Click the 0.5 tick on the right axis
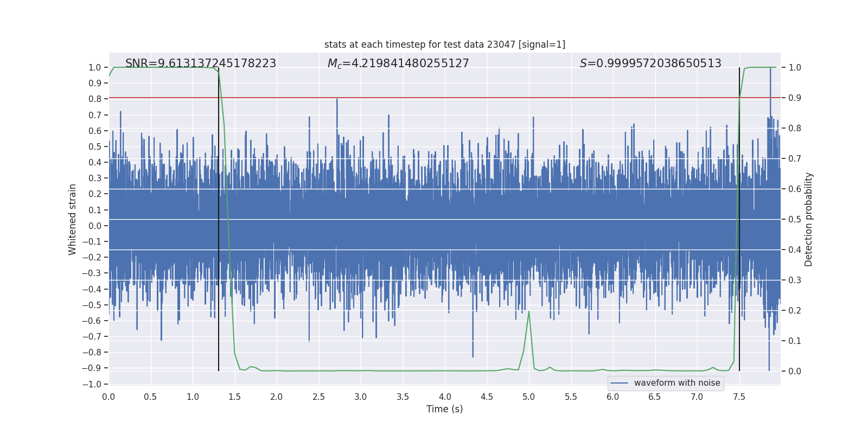The width and height of the screenshot is (868, 434). 795,220
